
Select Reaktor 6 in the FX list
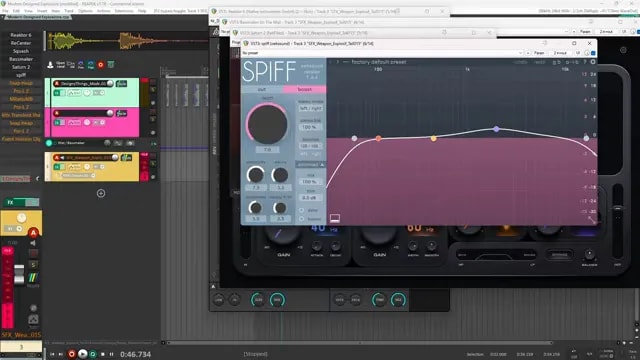[x=21, y=35]
